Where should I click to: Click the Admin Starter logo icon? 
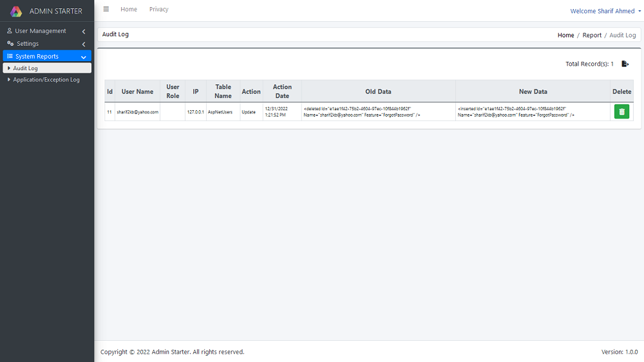coord(16,11)
